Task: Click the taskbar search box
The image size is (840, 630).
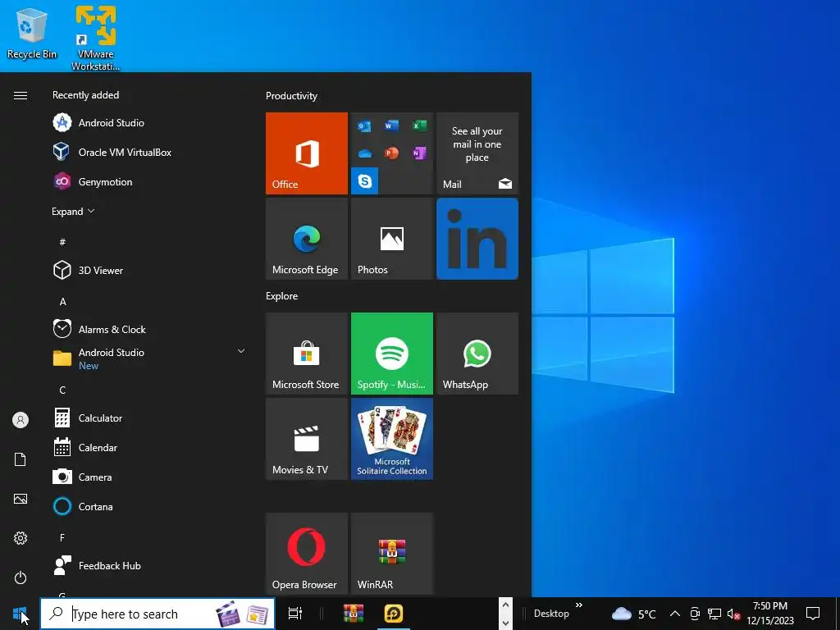Action: [157, 614]
